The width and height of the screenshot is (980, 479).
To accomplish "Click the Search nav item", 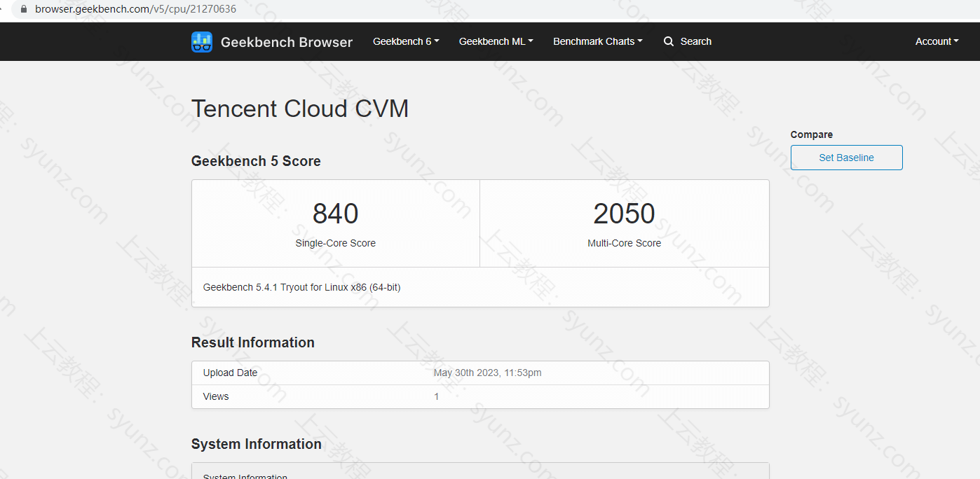I will click(x=688, y=41).
